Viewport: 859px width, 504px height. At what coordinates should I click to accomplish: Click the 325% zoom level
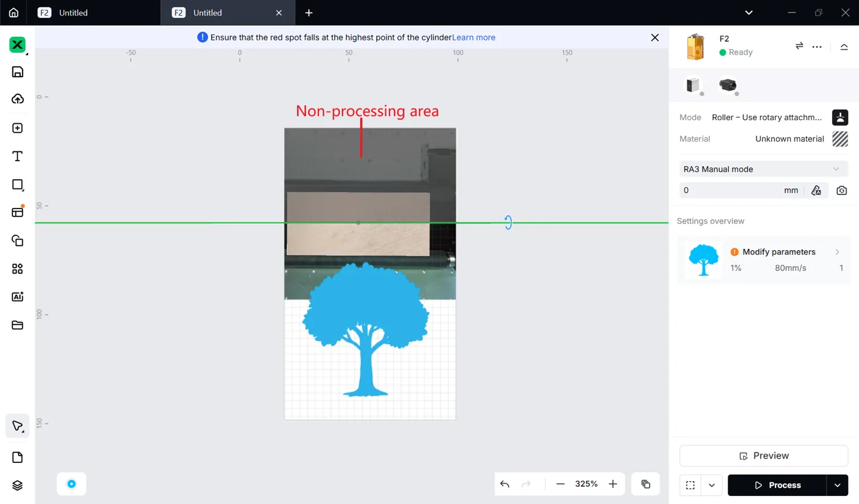(x=586, y=484)
